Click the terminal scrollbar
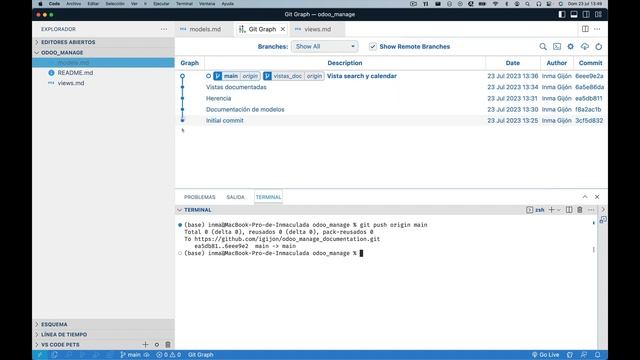 [x=593, y=249]
